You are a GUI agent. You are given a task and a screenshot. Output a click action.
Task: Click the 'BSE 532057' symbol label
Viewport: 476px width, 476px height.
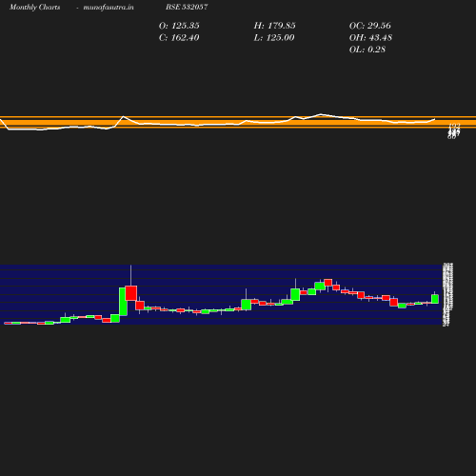coord(187,7)
